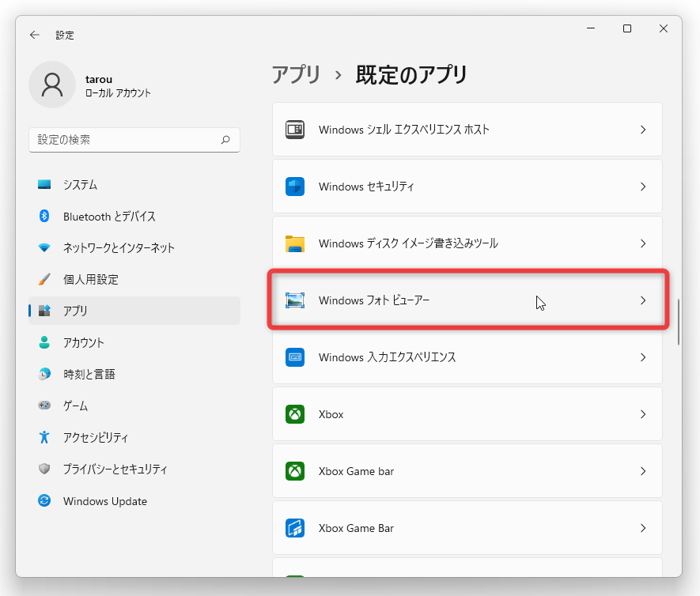Click Windows セキュリティ label
Screen dimensions: 700x596
[366, 187]
